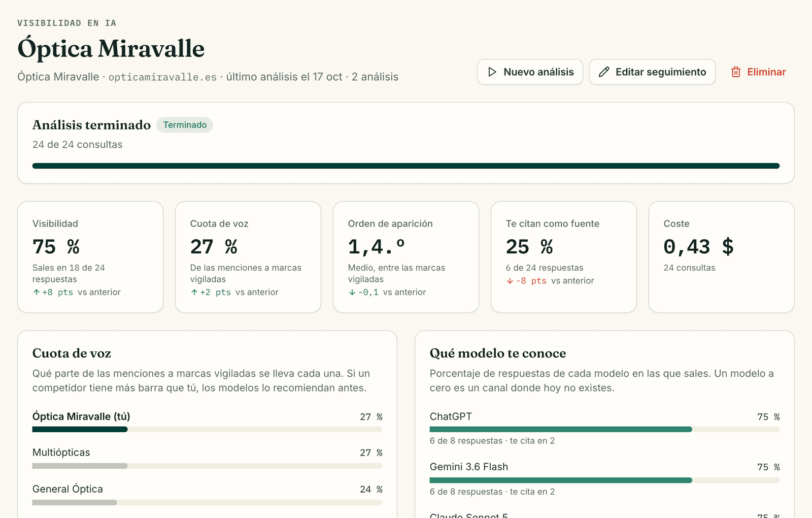Click the 27 % value for Multiópticas

[371, 453]
